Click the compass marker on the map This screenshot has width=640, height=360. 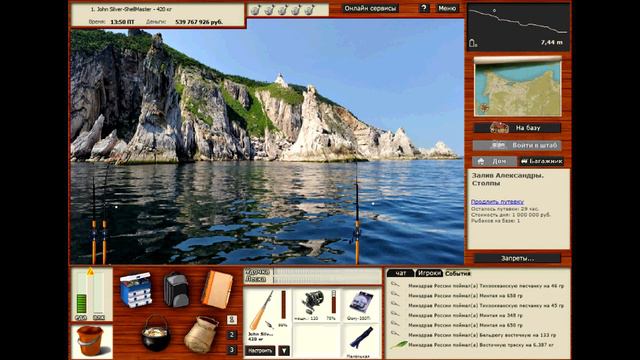point(484,108)
